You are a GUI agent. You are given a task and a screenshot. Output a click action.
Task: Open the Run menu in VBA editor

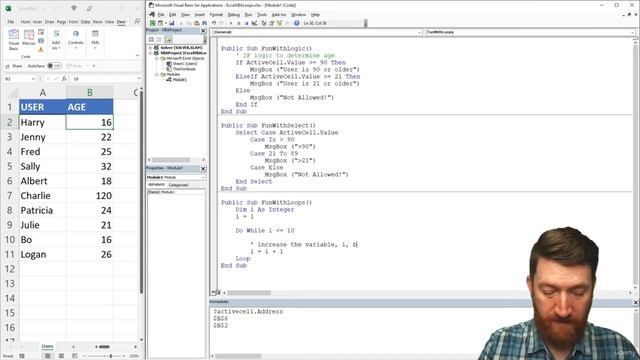248,15
